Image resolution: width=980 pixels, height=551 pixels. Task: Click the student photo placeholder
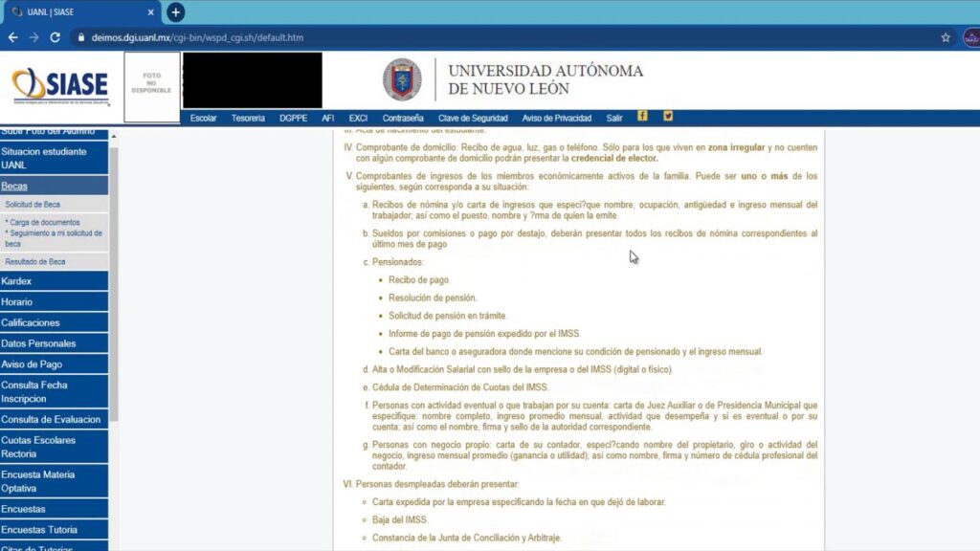tap(152, 87)
